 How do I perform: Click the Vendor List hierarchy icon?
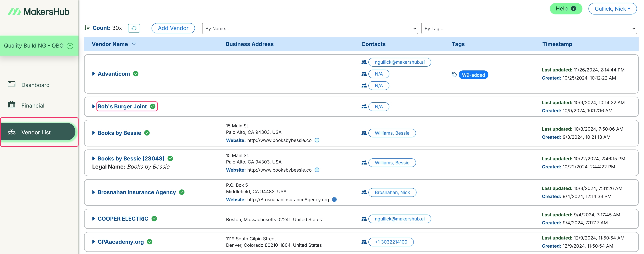(x=11, y=132)
